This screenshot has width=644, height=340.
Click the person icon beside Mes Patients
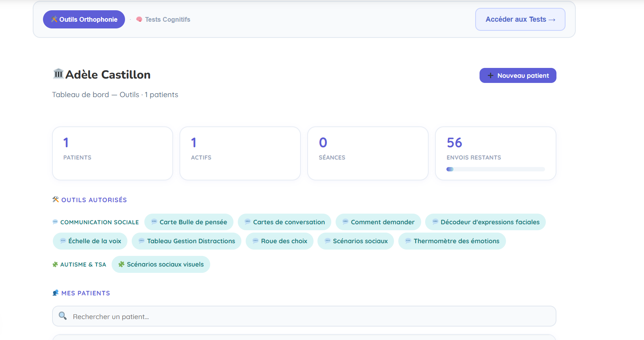(56, 293)
